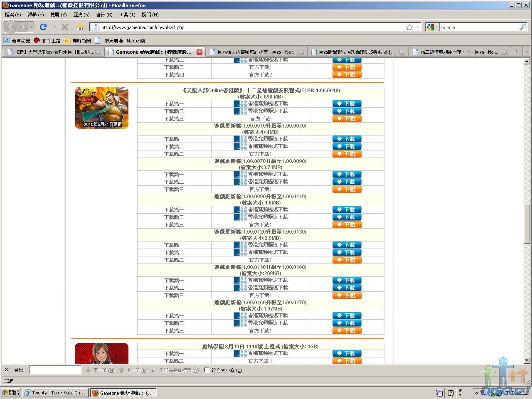Download 3.74MB update from 官方下載1 下載點三
The height and width of the screenshot is (399, 532).
(347, 189)
